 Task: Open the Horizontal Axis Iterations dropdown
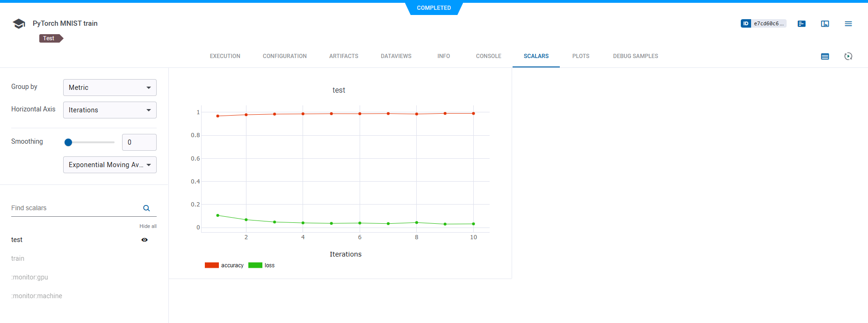point(110,110)
